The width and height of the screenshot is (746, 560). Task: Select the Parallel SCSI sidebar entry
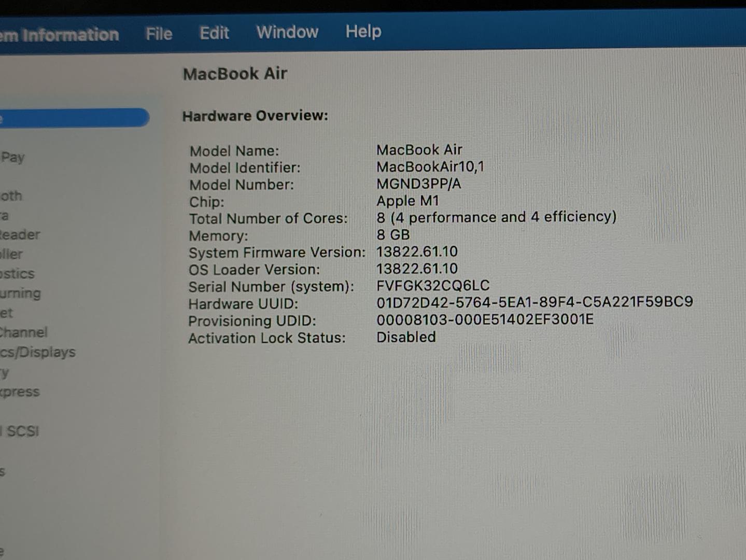[x=20, y=431]
